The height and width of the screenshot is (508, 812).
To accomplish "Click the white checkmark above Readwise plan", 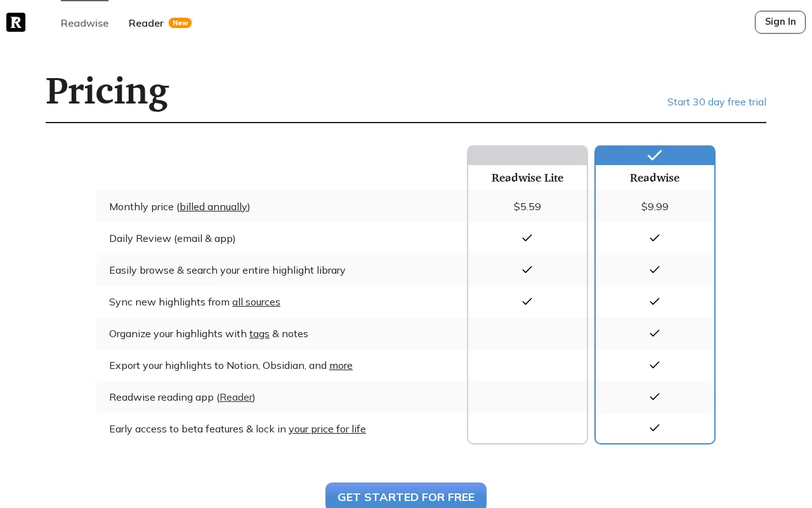I will click(655, 156).
